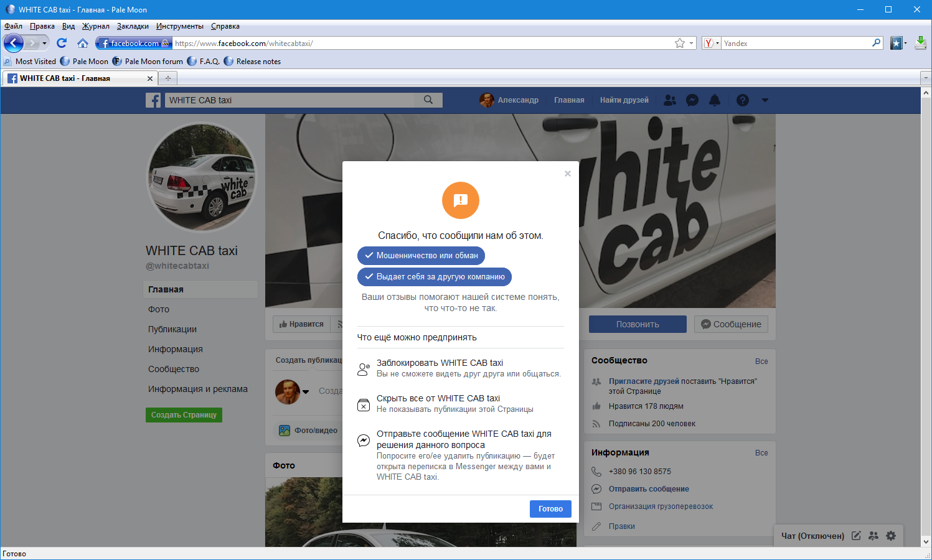Open chat settings gear icon
Image resolution: width=932 pixels, height=560 pixels.
tap(891, 536)
